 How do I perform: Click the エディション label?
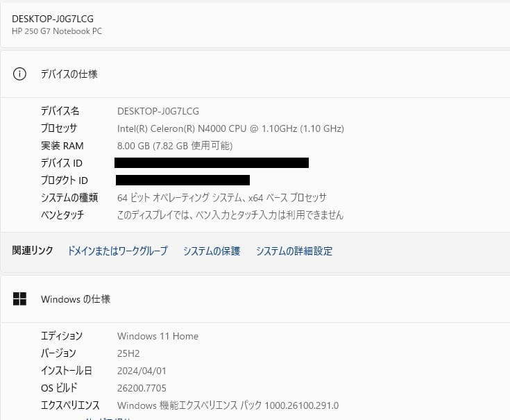(x=62, y=336)
